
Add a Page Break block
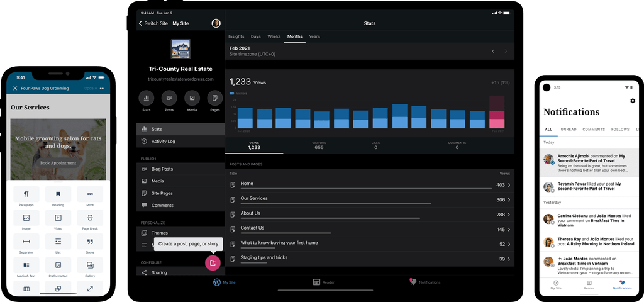(x=90, y=217)
